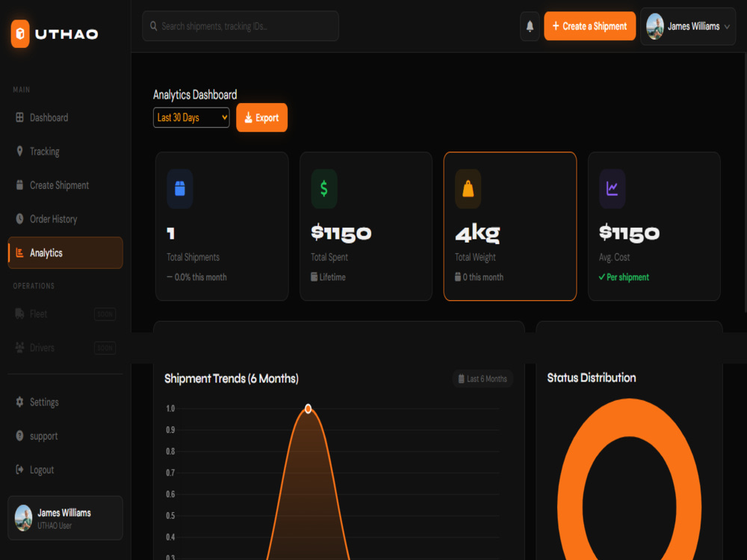Image resolution: width=747 pixels, height=560 pixels.
Task: Click the Export button
Action: coord(261,118)
